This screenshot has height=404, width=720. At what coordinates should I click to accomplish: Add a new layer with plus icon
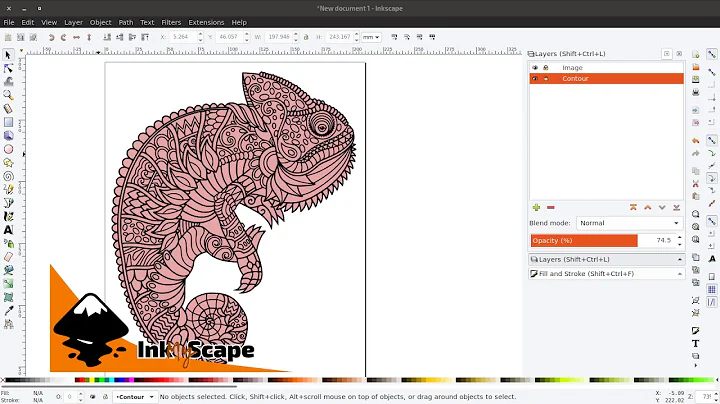pyautogui.click(x=536, y=208)
